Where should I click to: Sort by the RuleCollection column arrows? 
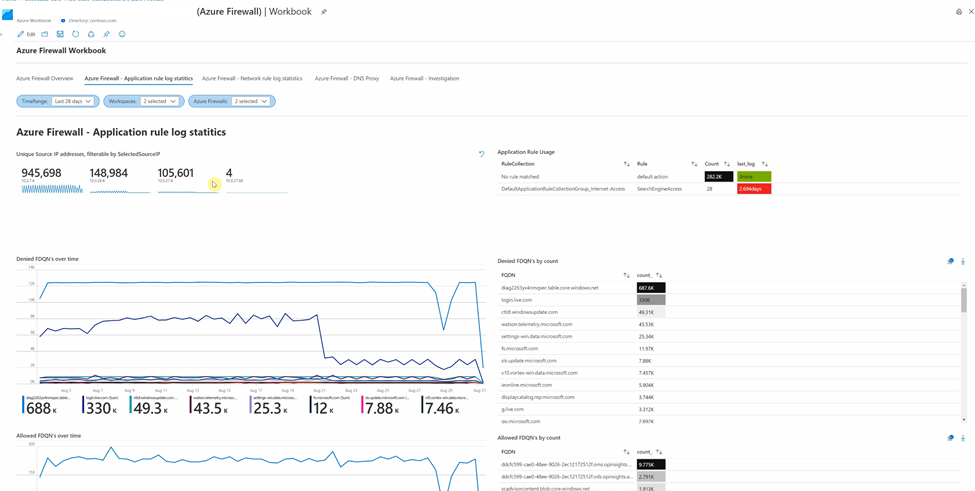[626, 164]
